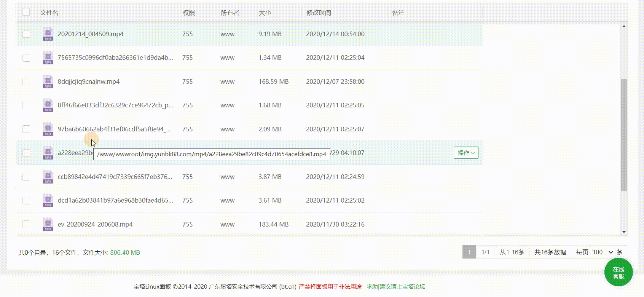Click date 2020/12/14 00:54:00
The height and width of the screenshot is (297, 644).
(x=335, y=34)
